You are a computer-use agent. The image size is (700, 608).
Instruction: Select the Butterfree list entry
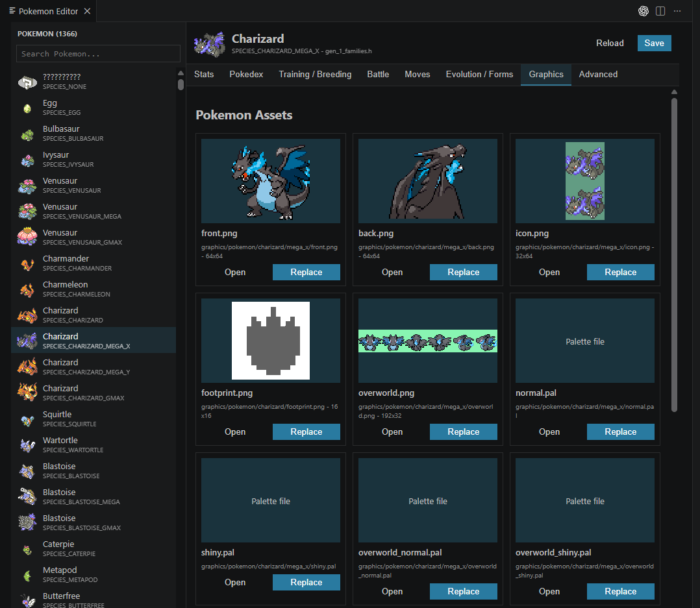(94, 599)
